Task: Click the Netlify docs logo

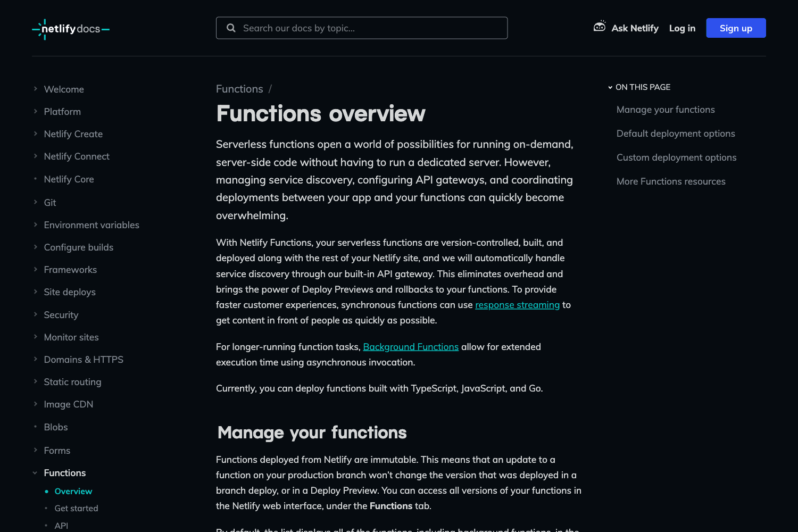Action: point(70,29)
